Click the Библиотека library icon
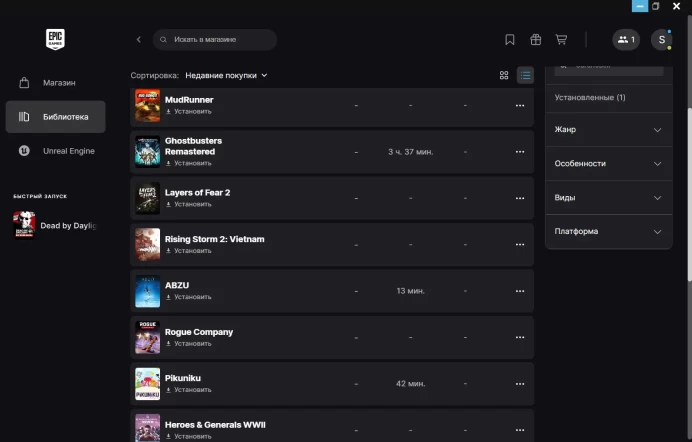 pos(24,116)
